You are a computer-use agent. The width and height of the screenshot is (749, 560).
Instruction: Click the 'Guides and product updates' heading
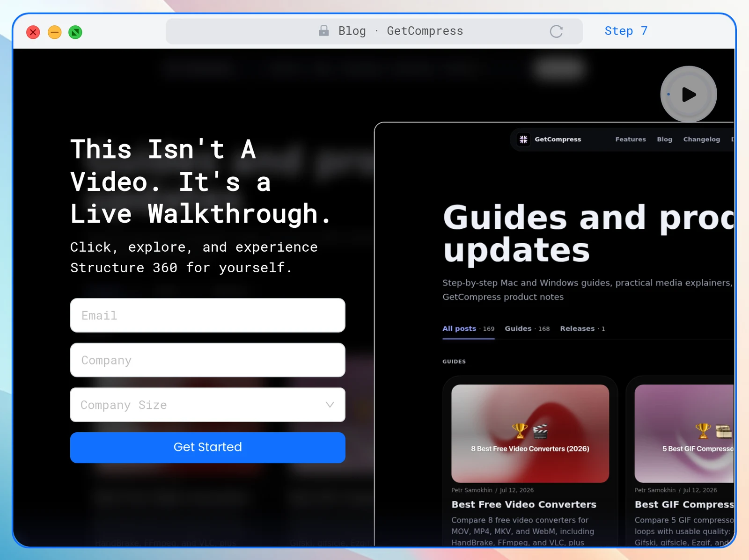(588, 233)
